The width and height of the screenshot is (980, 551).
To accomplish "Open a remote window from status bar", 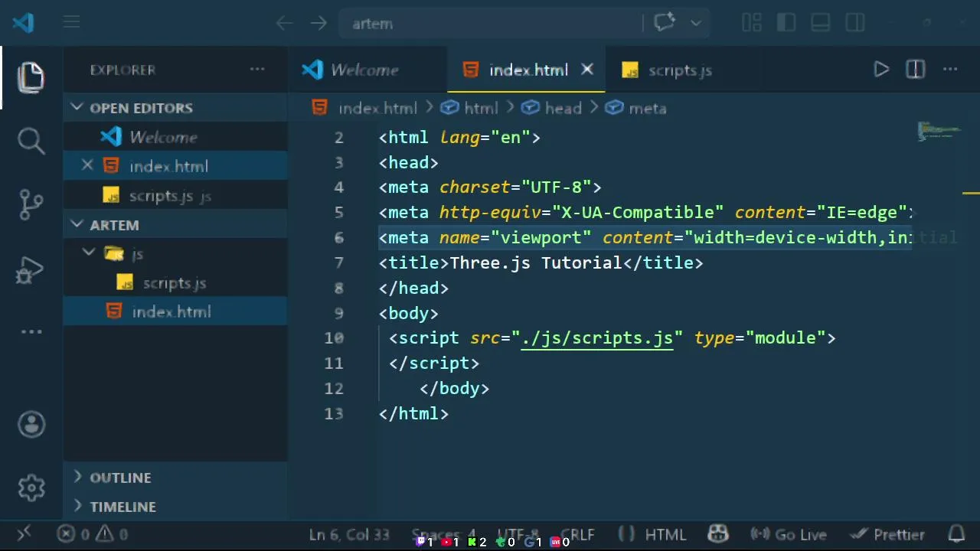I will tap(24, 534).
